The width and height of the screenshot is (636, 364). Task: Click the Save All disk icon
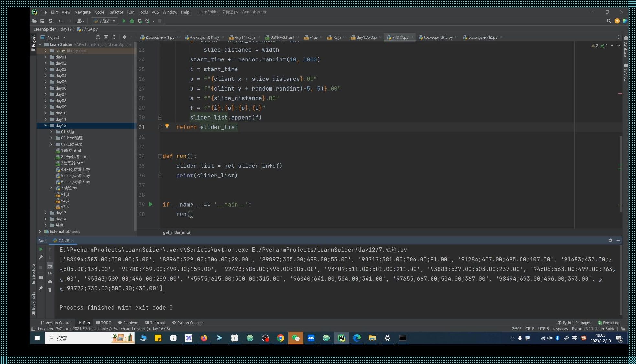point(42,21)
